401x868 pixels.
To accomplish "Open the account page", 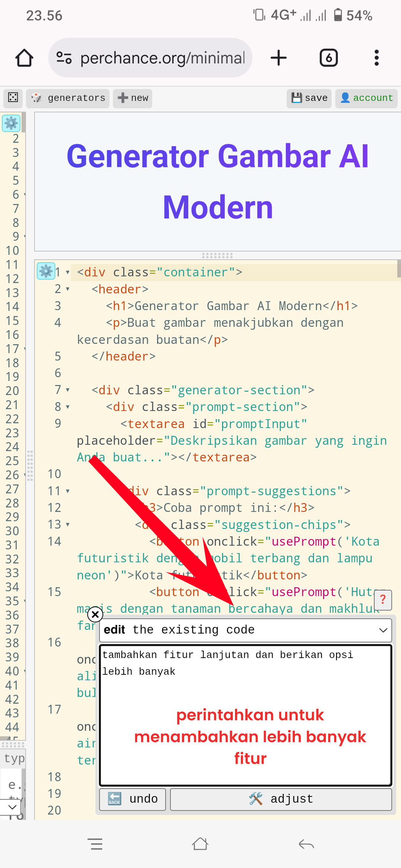I will point(366,98).
